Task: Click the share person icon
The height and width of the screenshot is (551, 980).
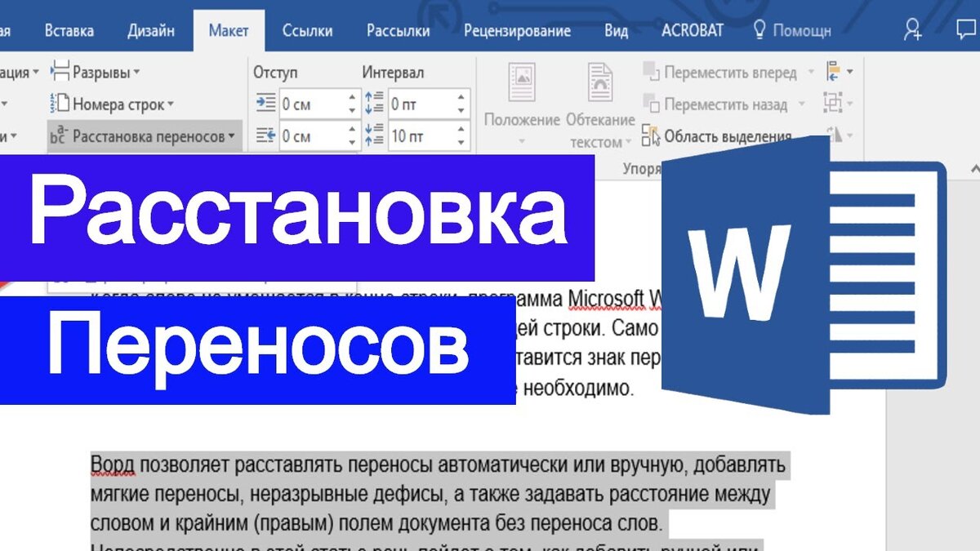Action: click(913, 31)
